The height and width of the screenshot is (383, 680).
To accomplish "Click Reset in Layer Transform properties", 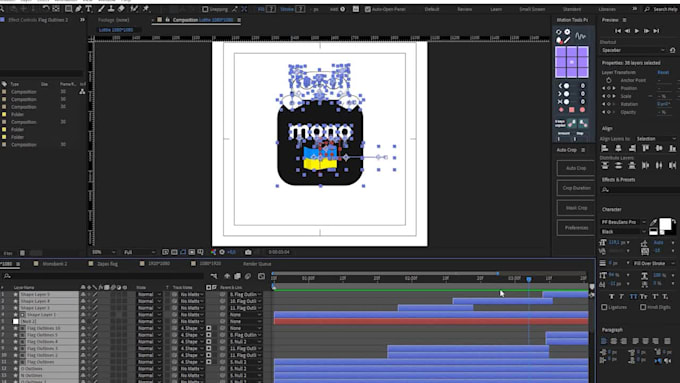I will [663, 72].
